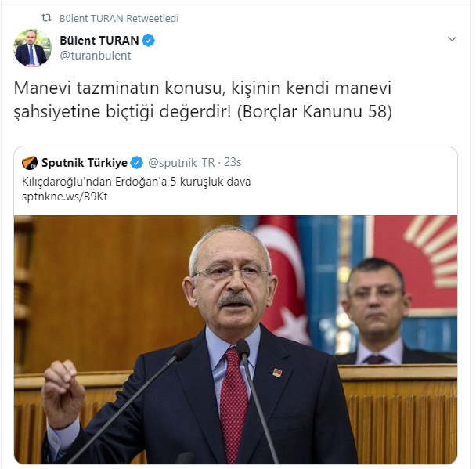Click the Sputnik Türkiye logo avatar

click(30, 163)
